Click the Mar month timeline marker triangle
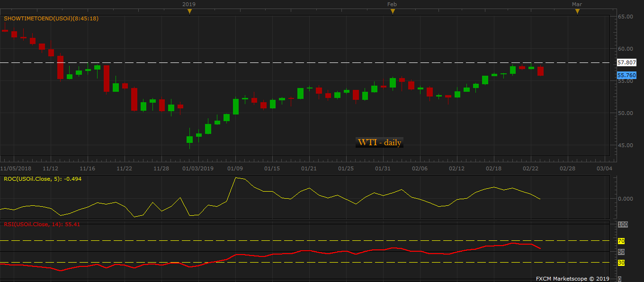This screenshot has height=282, width=644. [577, 11]
